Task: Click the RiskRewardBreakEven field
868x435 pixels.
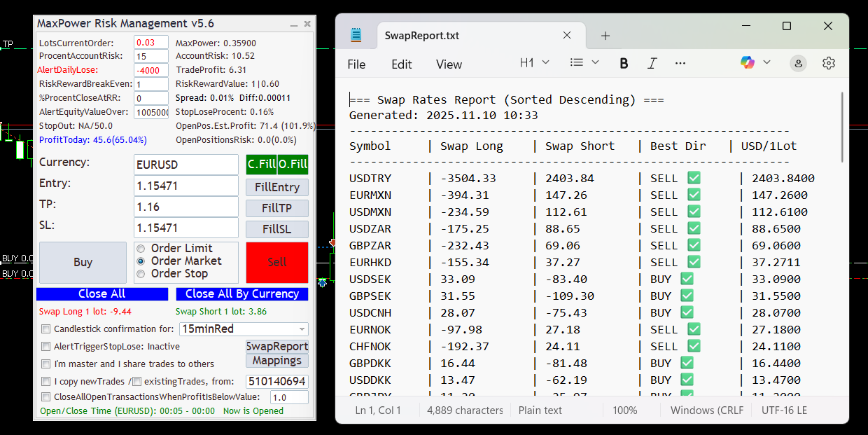Action: [x=151, y=85]
